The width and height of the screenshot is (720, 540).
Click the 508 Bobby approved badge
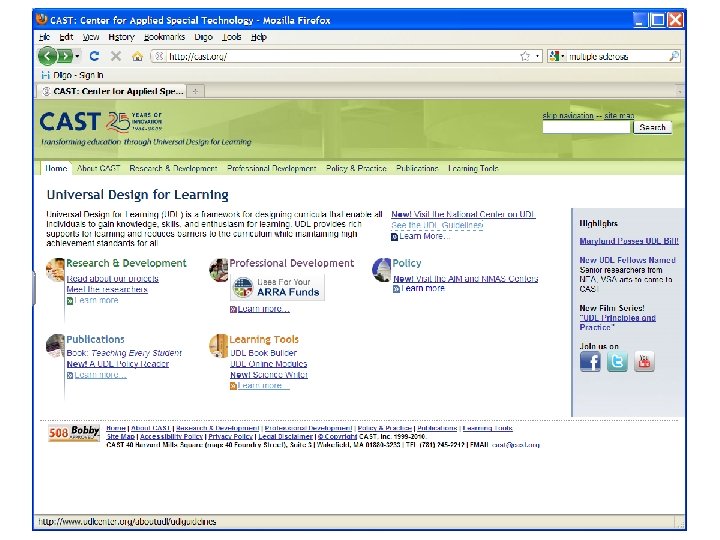[x=74, y=433]
